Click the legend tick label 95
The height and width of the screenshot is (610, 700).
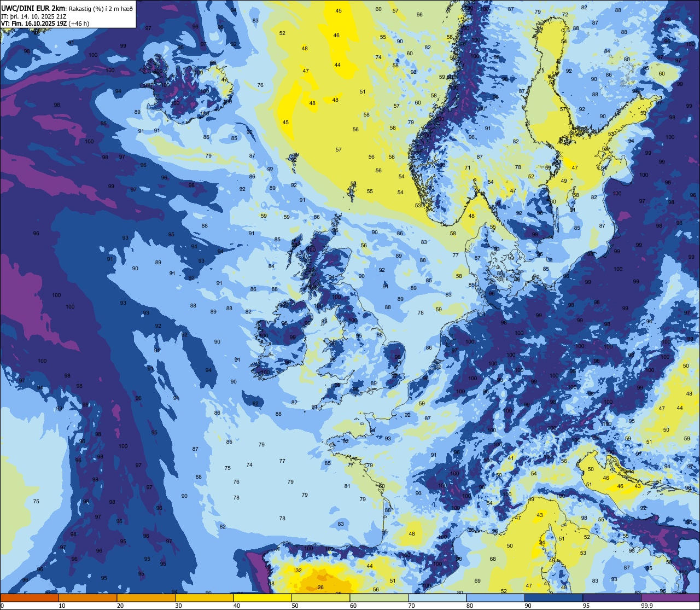pos(586,606)
